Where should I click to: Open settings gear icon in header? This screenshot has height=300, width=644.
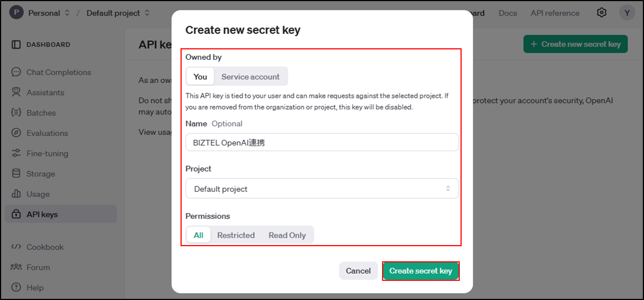pos(601,13)
